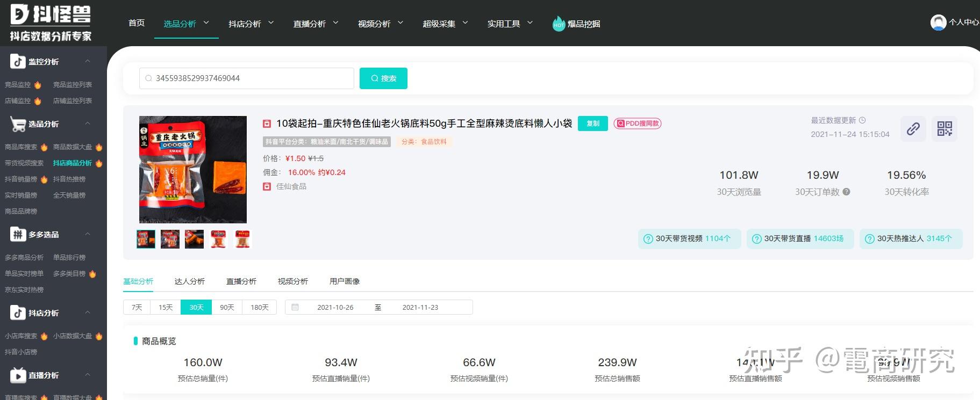
Task: Click the 直播分析 play icon in sidebar
Action: (x=18, y=375)
